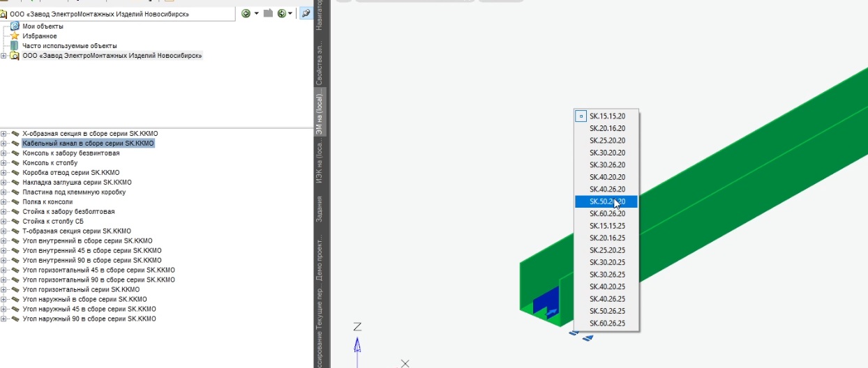Expand Консоль к столбу item
This screenshot has width=868, height=368.
pyautogui.click(x=3, y=162)
